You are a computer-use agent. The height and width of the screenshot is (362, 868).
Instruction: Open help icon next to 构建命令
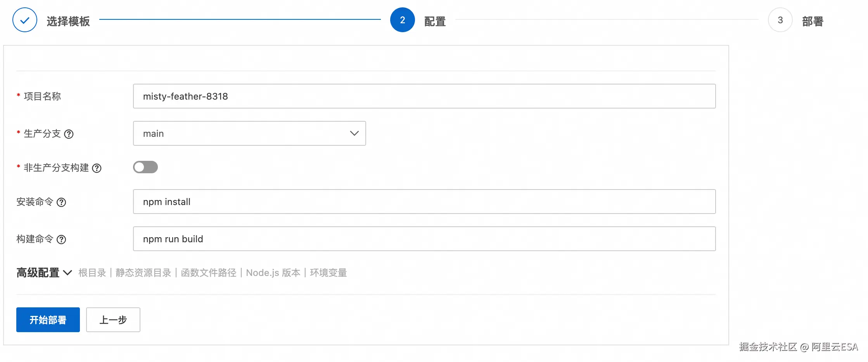(61, 240)
